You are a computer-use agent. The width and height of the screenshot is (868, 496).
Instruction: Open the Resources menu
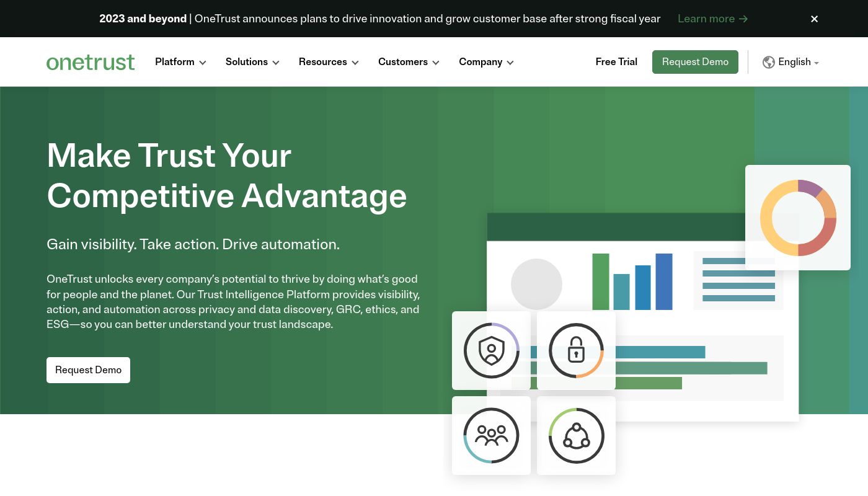(329, 62)
